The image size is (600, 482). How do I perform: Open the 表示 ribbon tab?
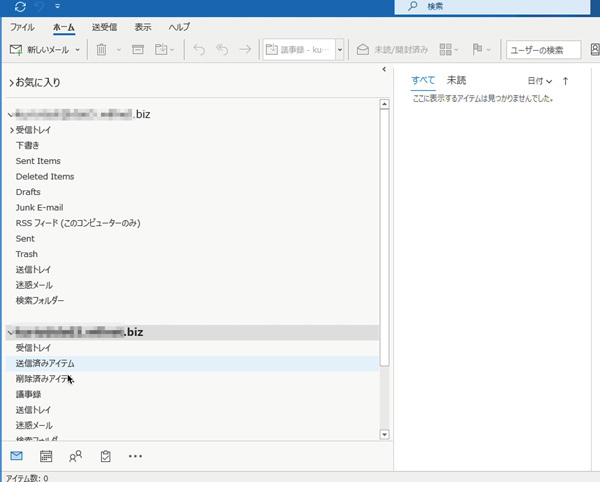coord(143,27)
